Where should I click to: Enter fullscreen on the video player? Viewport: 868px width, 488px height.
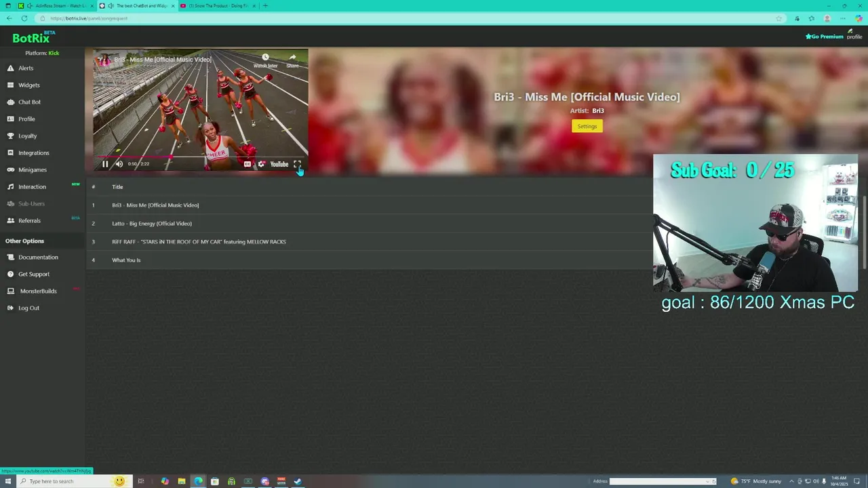(297, 164)
